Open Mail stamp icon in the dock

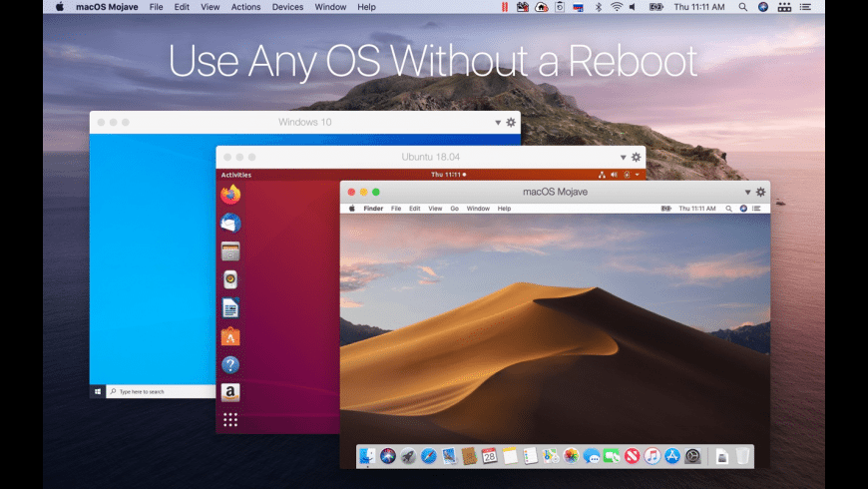[449, 456]
